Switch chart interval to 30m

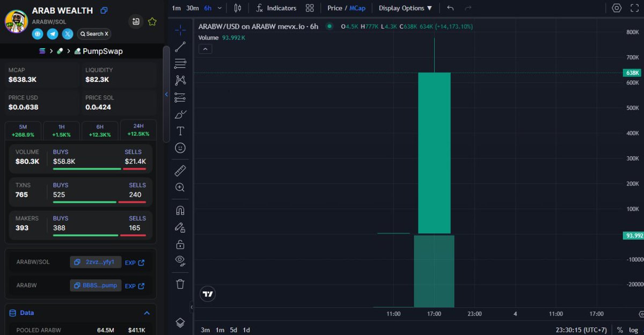[x=192, y=8]
